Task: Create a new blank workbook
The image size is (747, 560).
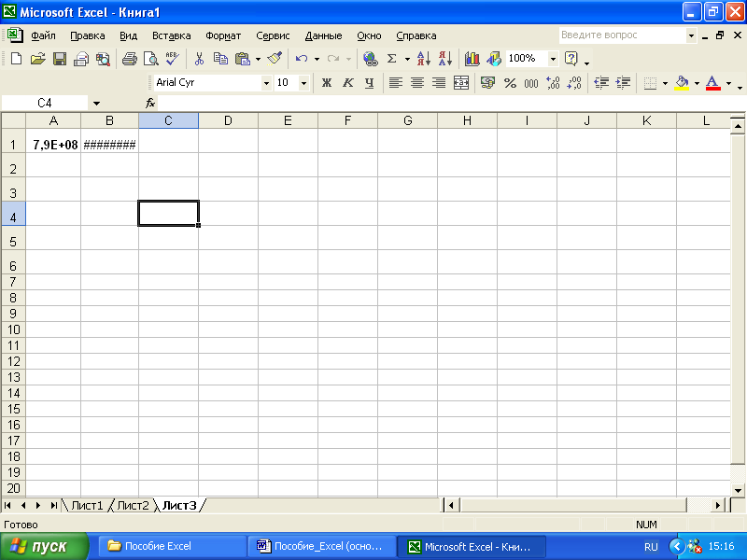Action: point(16,59)
